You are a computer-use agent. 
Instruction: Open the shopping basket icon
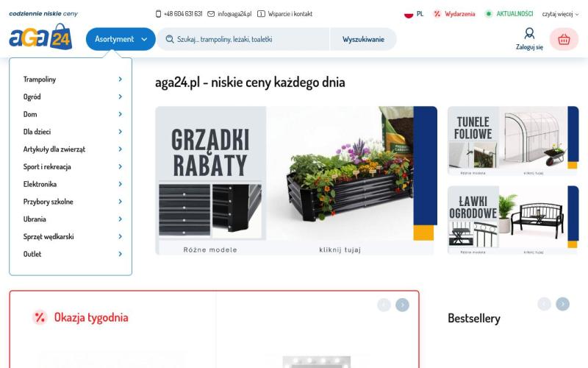coord(564,39)
